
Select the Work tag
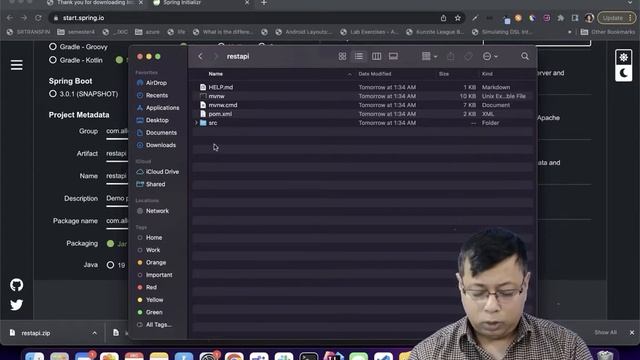tap(153, 250)
